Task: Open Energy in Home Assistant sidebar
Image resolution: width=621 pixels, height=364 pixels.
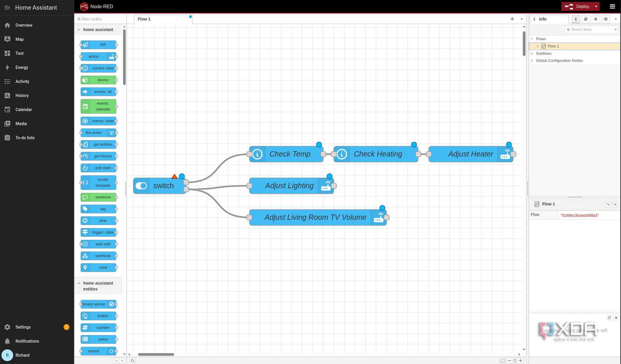Action: tap(37, 67)
